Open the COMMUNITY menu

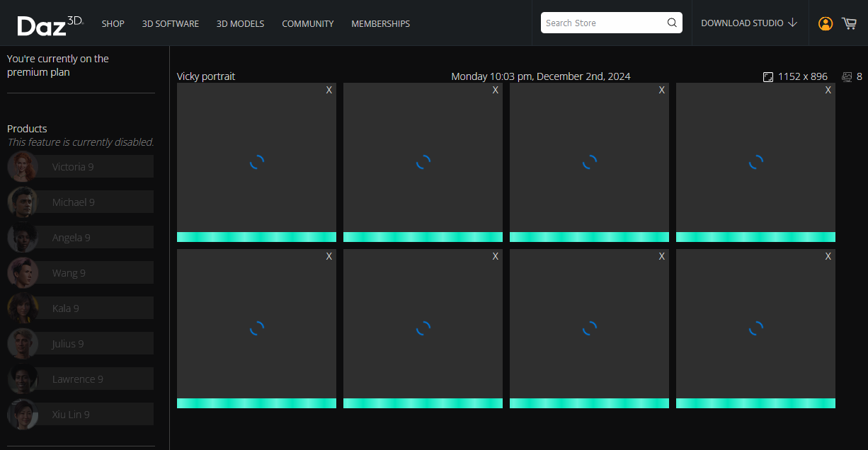(x=308, y=23)
